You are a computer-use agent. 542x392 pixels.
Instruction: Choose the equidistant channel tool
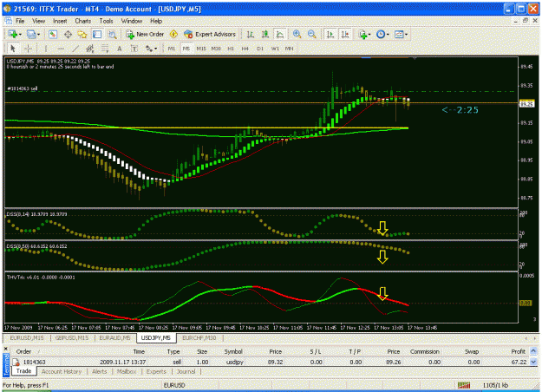point(90,49)
